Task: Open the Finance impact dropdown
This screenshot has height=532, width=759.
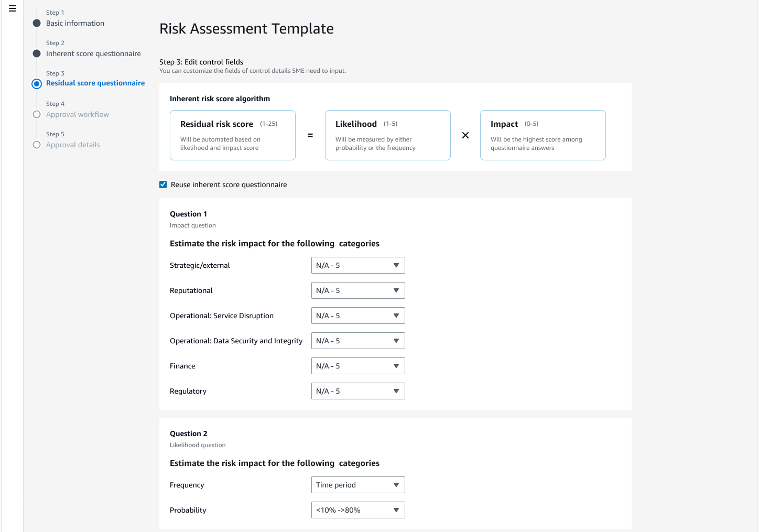Action: [x=358, y=366]
